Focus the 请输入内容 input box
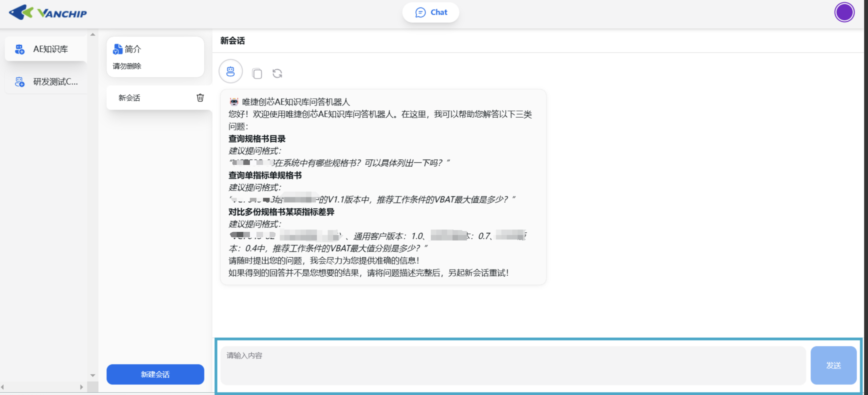868x395 pixels. [512, 365]
